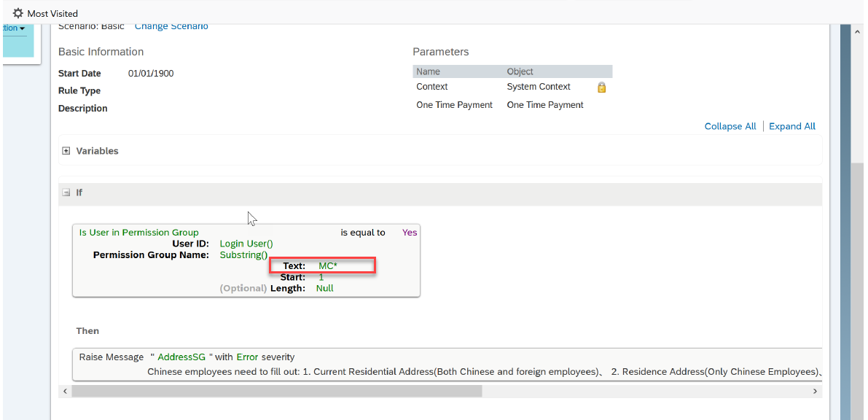Expand the Variables section plus icon
The height and width of the screenshot is (420, 868).
[x=66, y=151]
